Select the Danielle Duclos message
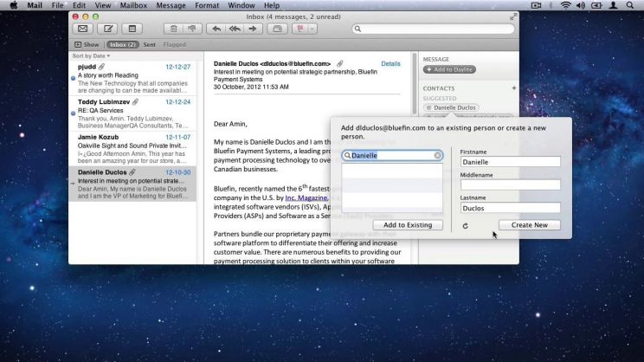 (132, 184)
